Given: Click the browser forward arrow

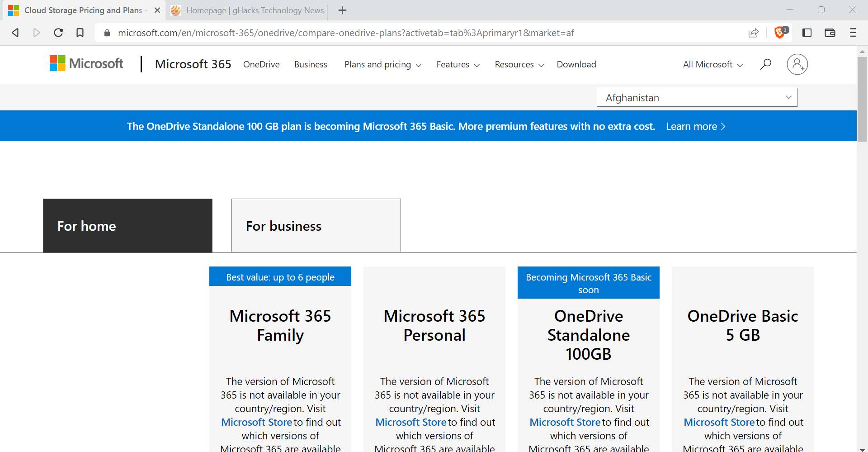Looking at the screenshot, I should (x=37, y=33).
